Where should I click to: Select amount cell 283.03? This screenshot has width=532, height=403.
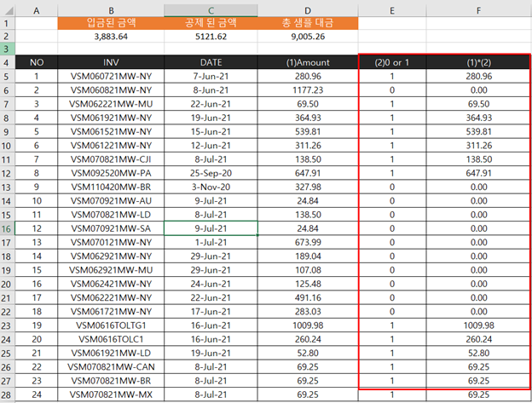coord(308,312)
